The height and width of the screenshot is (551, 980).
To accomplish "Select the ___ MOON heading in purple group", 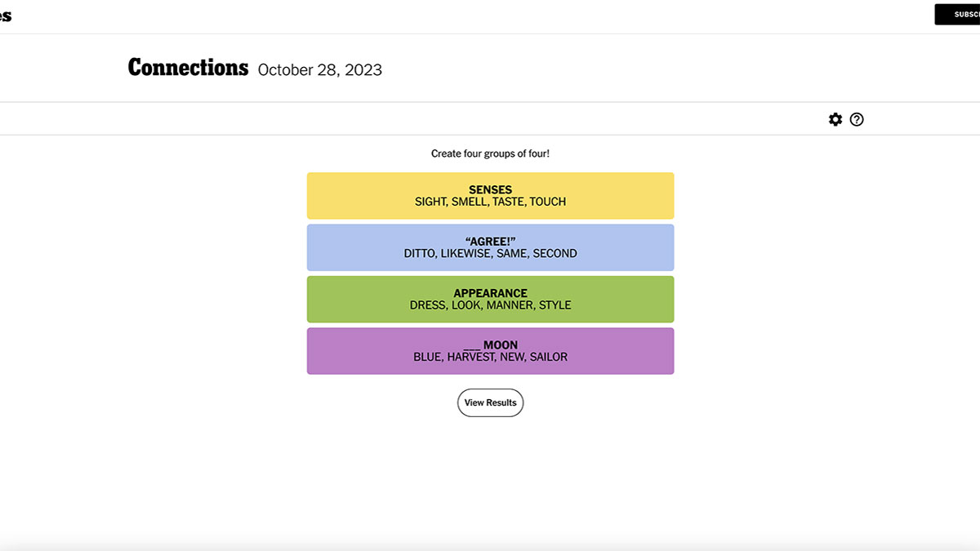I will click(490, 345).
